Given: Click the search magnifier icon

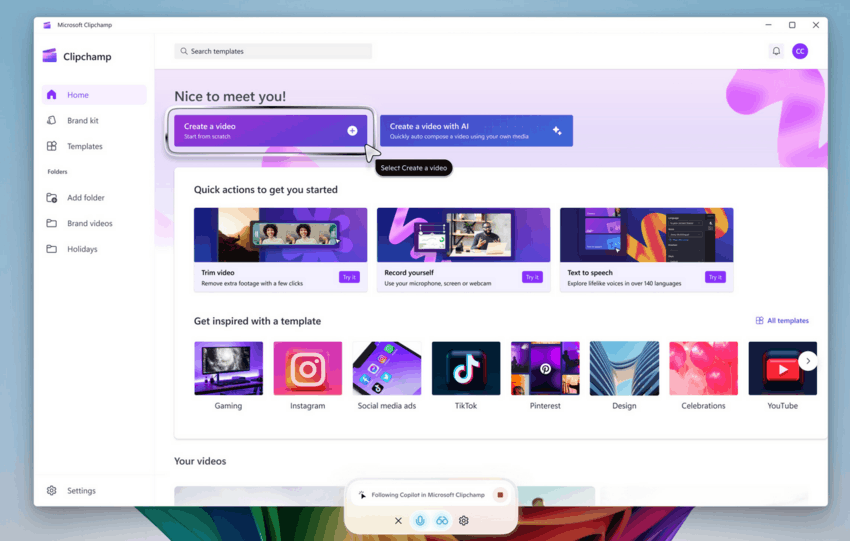Looking at the screenshot, I should [184, 51].
